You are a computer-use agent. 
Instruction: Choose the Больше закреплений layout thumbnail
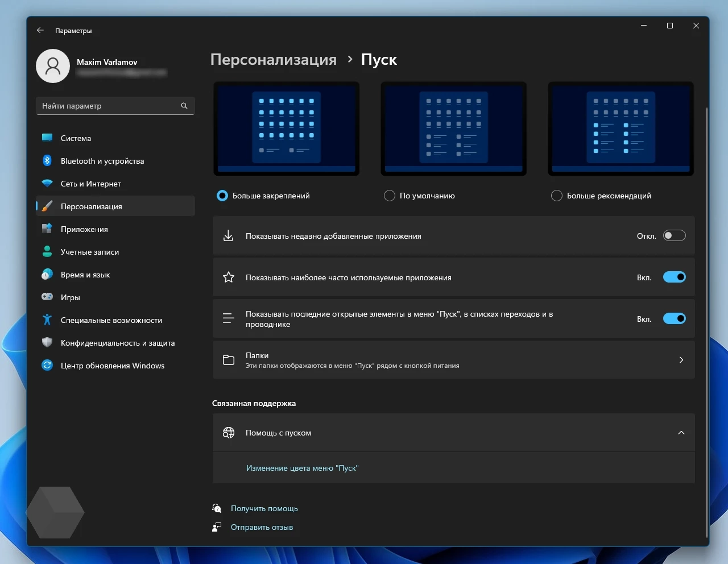point(287,129)
